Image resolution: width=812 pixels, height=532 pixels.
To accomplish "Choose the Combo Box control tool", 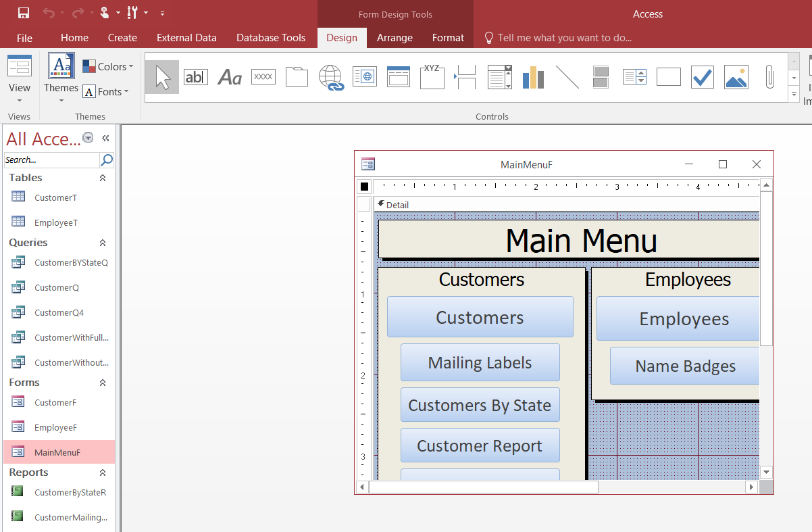I will coord(499,76).
